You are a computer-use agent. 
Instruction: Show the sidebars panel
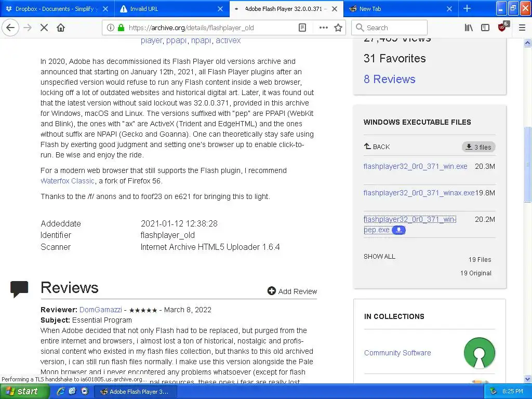(x=485, y=28)
